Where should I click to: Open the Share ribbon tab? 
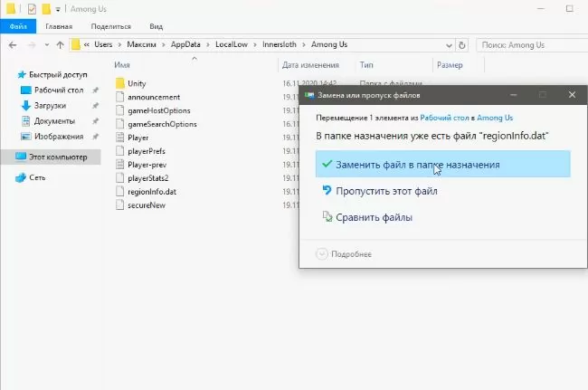pyautogui.click(x=110, y=27)
